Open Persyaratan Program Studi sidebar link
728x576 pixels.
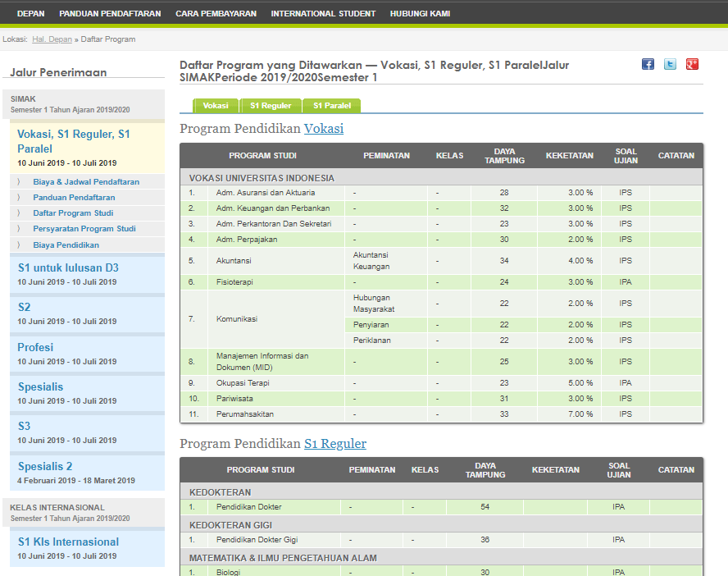click(x=84, y=229)
